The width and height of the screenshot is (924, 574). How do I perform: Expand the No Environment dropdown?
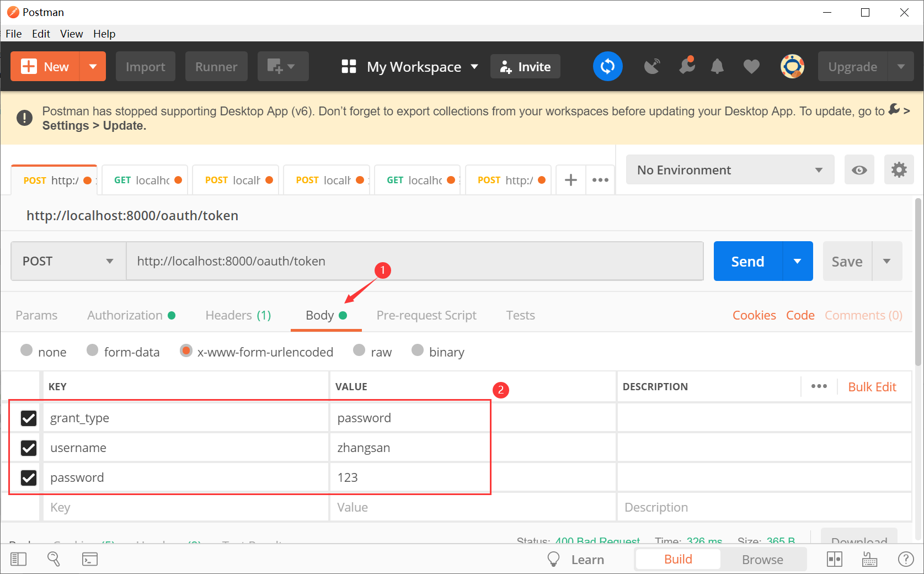[x=730, y=170]
